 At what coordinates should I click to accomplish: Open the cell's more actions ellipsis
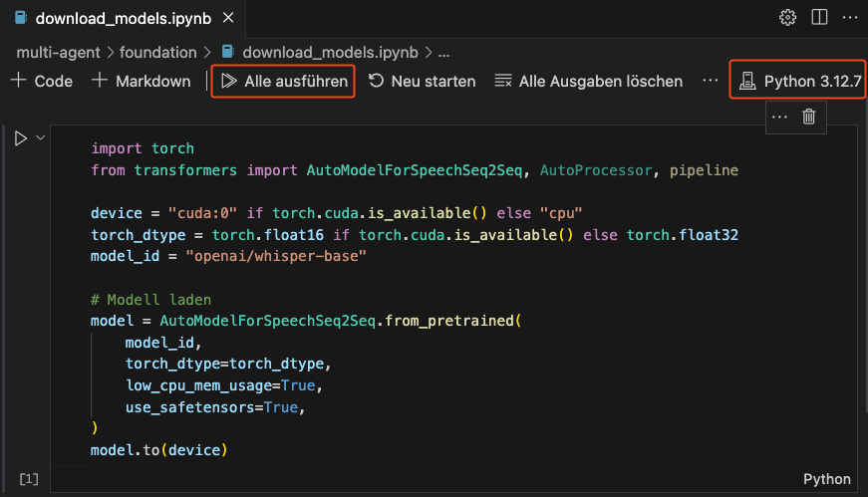pyautogui.click(x=780, y=117)
